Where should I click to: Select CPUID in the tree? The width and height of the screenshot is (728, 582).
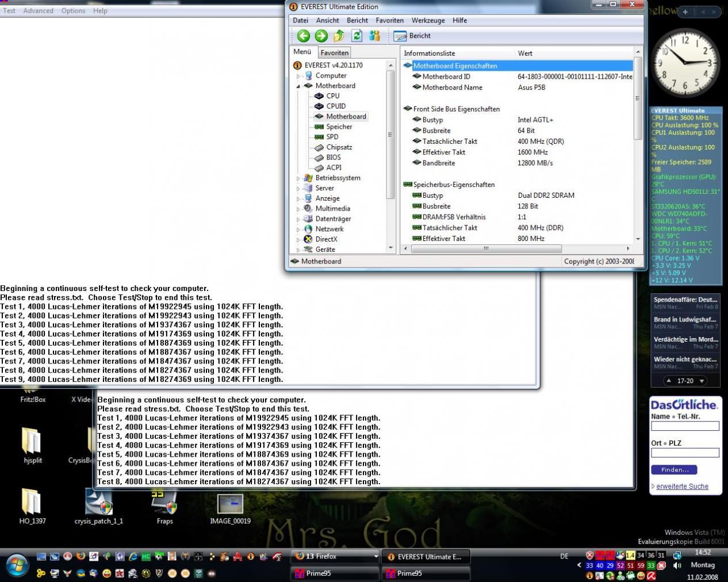click(x=336, y=106)
